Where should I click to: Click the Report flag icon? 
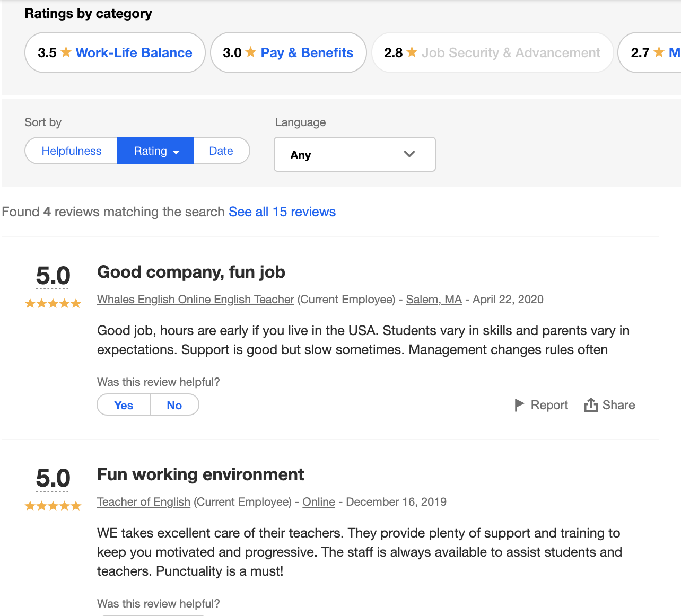pos(519,405)
